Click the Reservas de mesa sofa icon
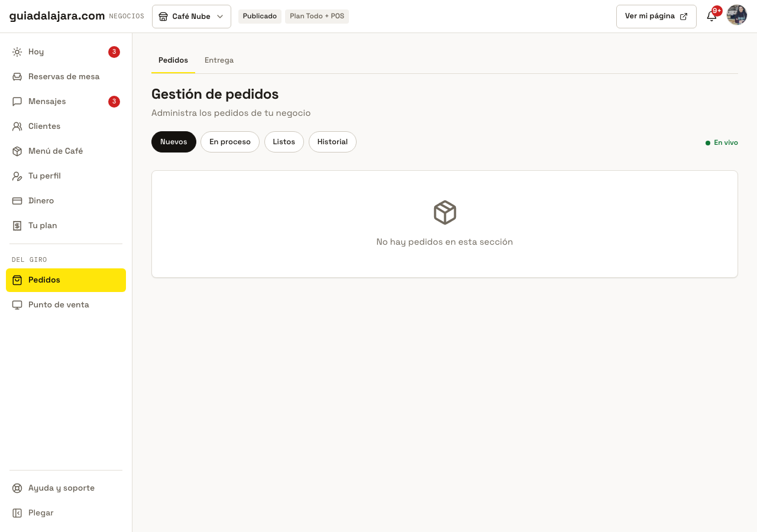This screenshot has width=757, height=532. click(17, 77)
